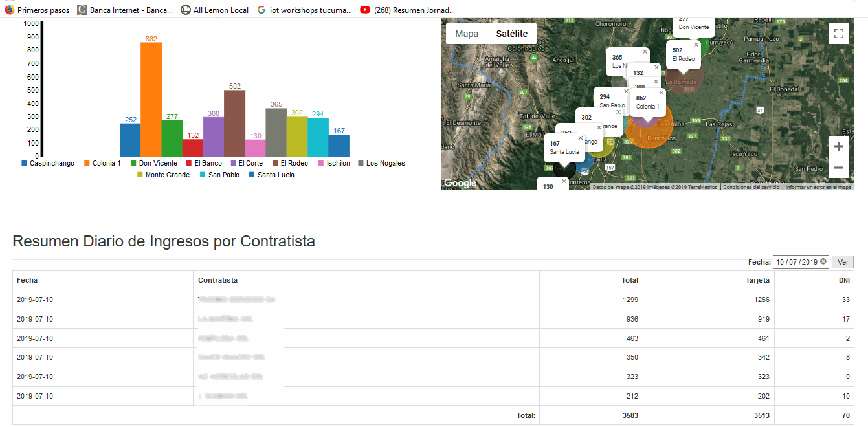Close the "167 Santa Lucia" map popup
Image resolution: width=868 pixels, height=427 pixels.
(x=581, y=137)
